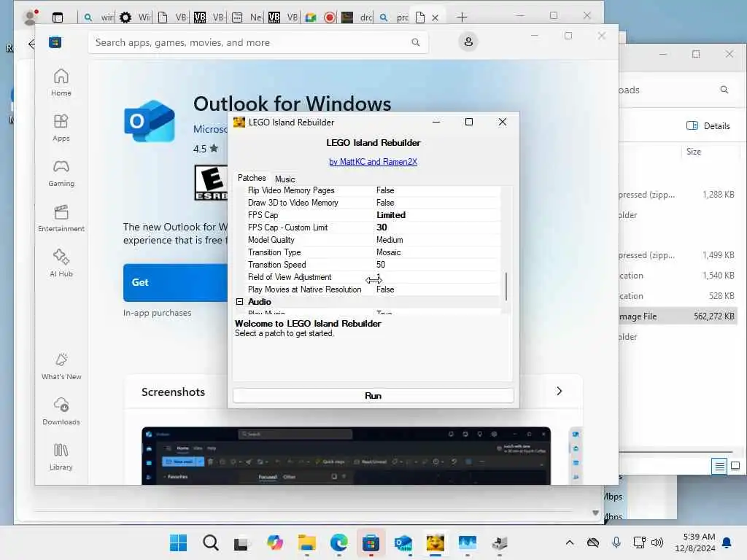The width and height of the screenshot is (747, 560).
Task: Open Downloads in the Store sidebar
Action: click(x=61, y=411)
